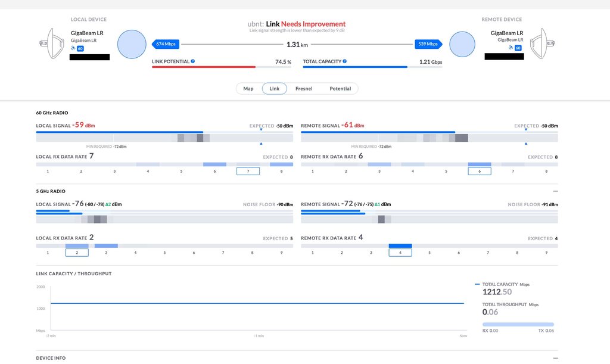The height and width of the screenshot is (364, 610).
Task: Click the remote device 60 GHz badge
Action: [518, 48]
